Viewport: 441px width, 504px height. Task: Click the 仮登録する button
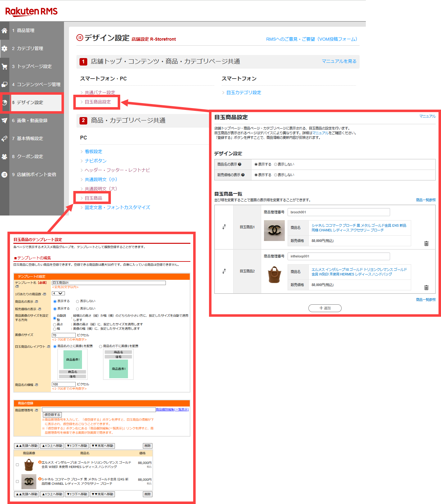point(52,415)
